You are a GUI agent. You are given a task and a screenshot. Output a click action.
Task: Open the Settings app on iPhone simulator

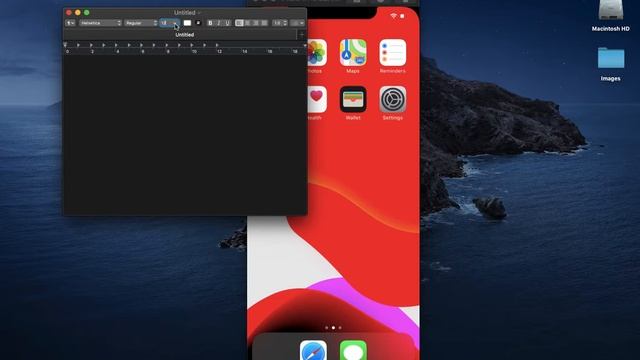(393, 99)
